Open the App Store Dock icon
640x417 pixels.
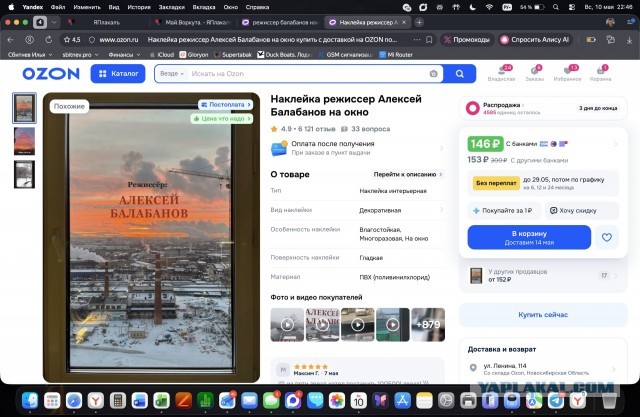pos(402,401)
